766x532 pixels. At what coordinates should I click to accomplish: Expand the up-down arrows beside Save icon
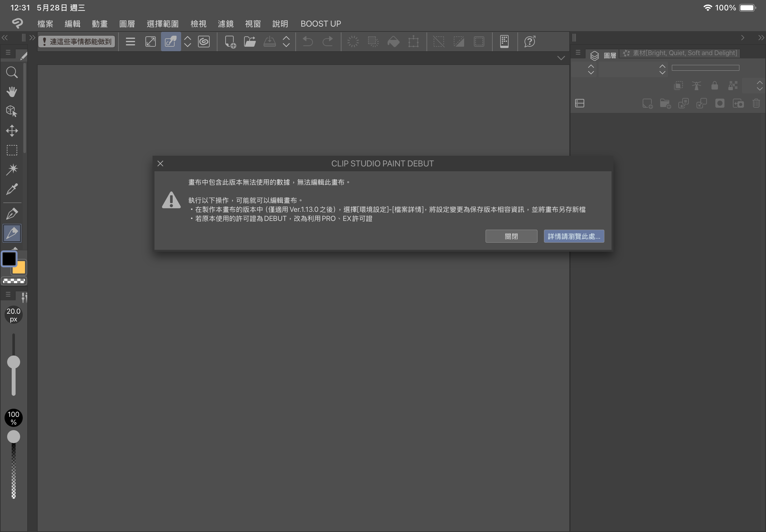(x=286, y=42)
